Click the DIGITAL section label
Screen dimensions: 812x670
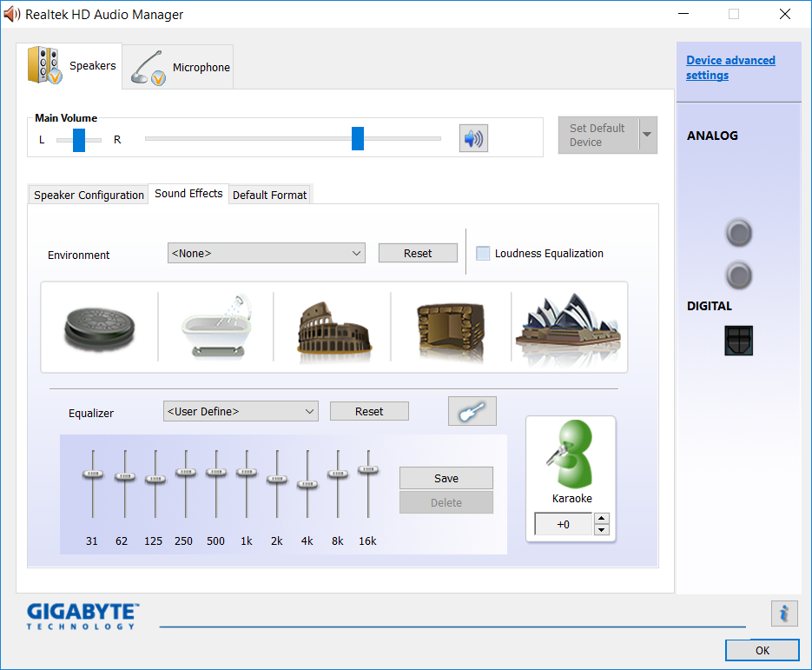(x=709, y=306)
